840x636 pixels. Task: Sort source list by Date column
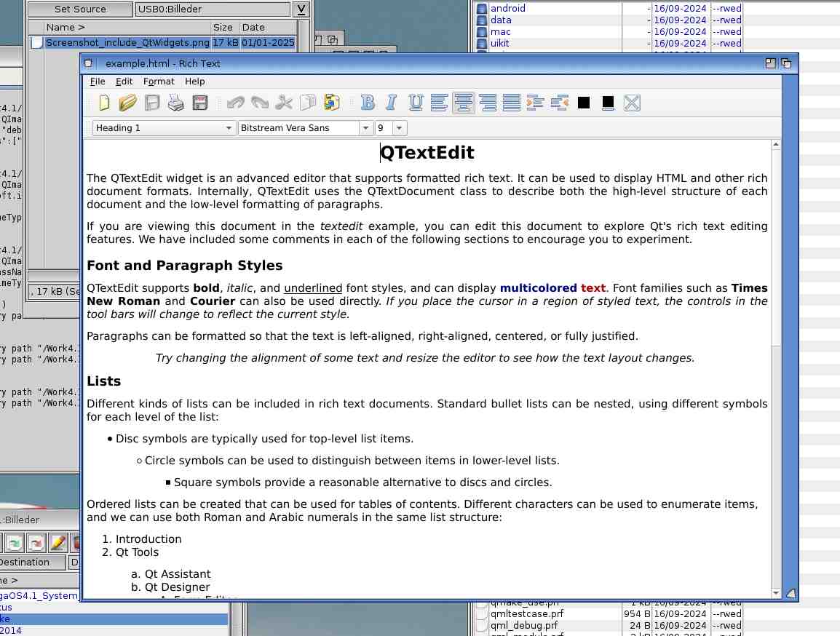coord(268,28)
